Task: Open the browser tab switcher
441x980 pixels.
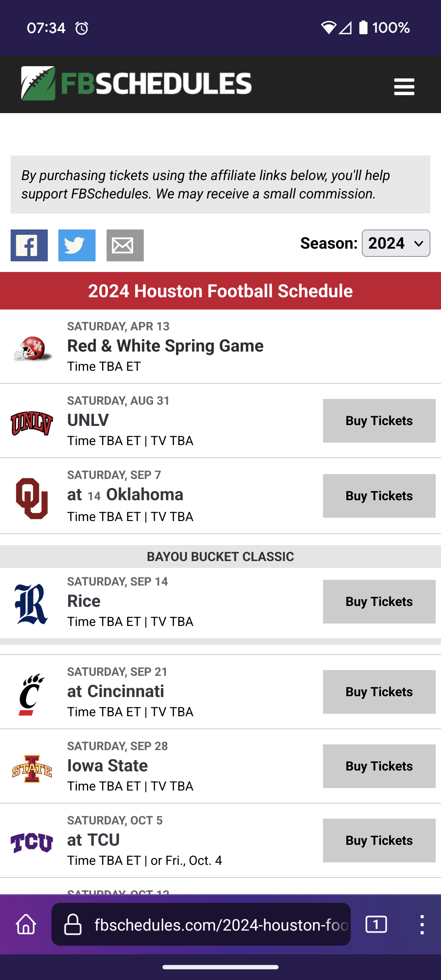Action: click(376, 924)
